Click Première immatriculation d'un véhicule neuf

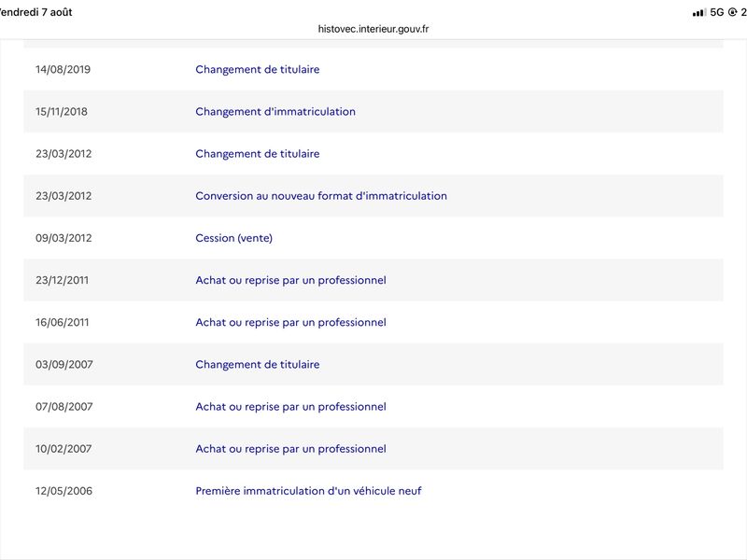pos(308,491)
